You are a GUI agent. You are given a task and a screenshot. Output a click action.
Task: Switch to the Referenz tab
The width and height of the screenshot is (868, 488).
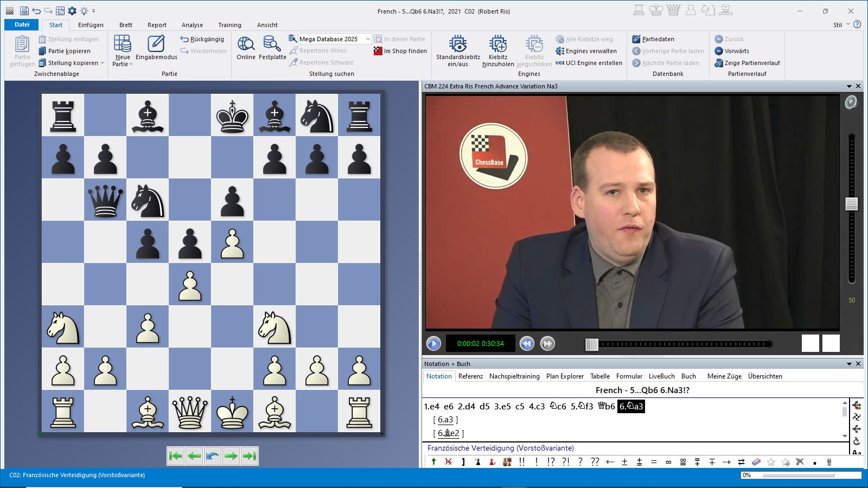pyautogui.click(x=470, y=376)
